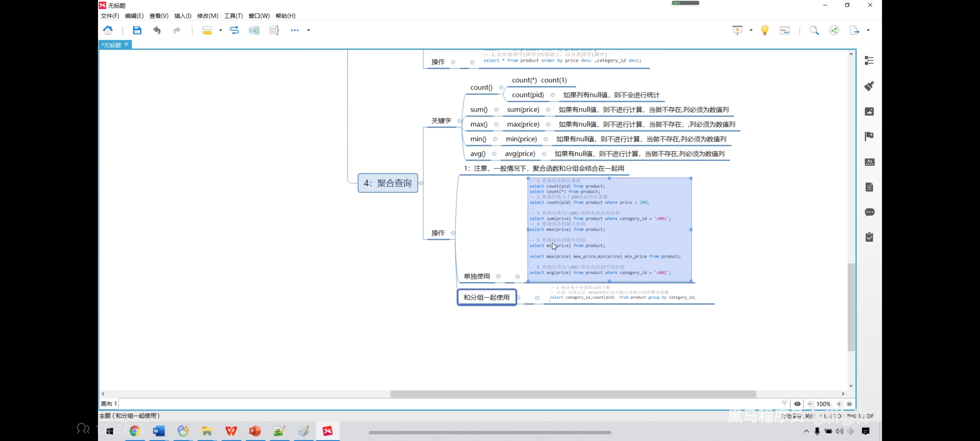Collapse the 4: 聚合查询 topic branch
The height and width of the screenshot is (441, 980).
coord(421,183)
